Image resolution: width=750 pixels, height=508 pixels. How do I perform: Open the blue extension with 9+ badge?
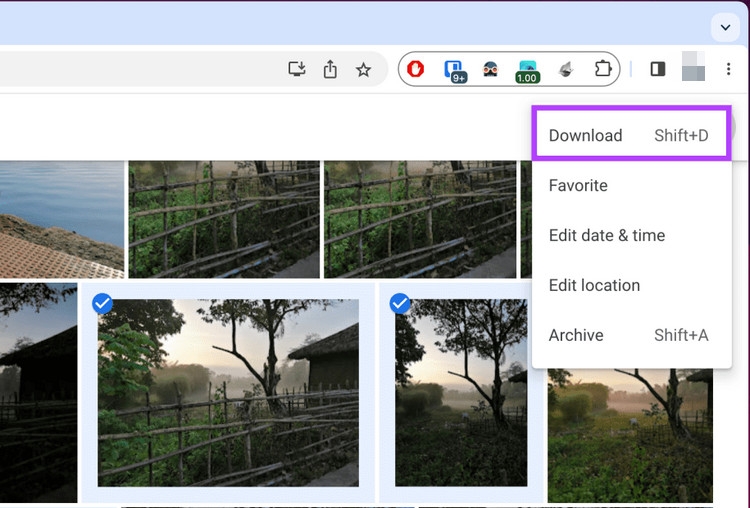[454, 70]
